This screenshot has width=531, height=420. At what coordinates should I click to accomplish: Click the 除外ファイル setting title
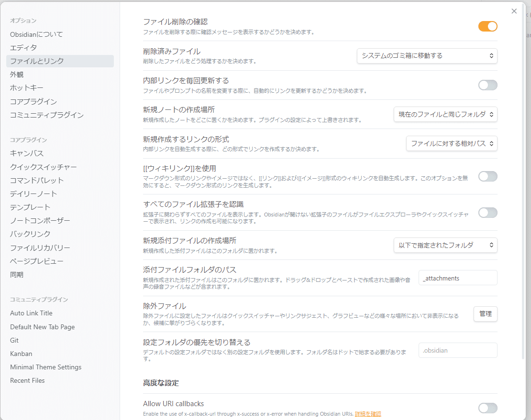[165, 306]
